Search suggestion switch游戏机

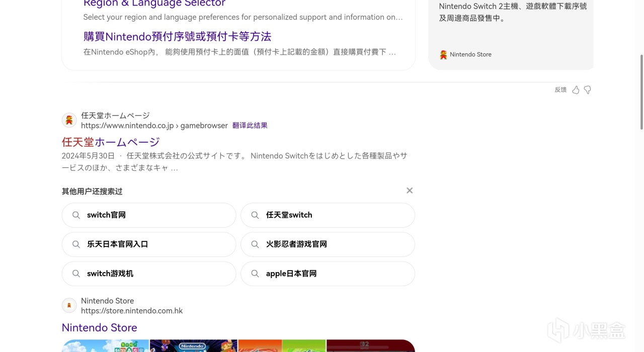(x=149, y=274)
